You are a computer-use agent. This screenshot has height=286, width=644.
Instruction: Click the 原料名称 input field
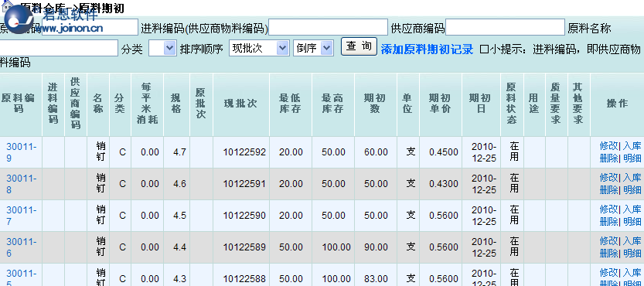coord(59,48)
